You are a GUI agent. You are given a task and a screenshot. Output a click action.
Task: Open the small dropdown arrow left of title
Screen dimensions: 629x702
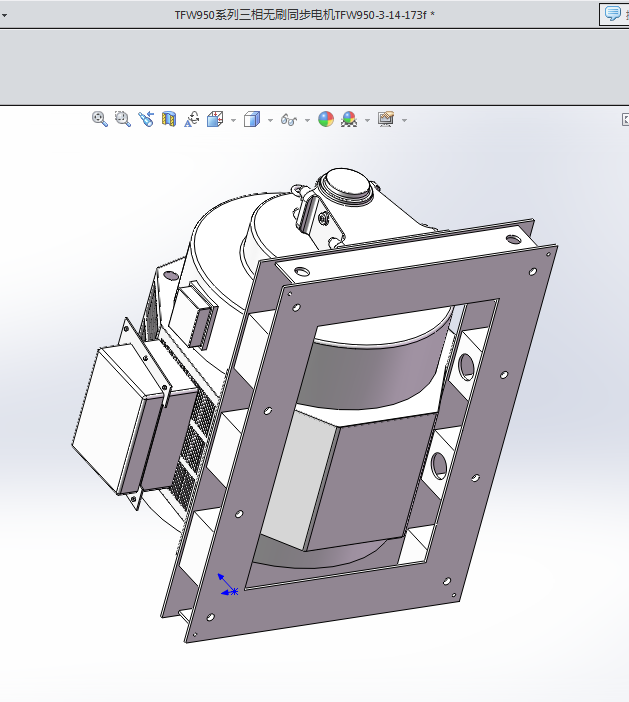coord(4,15)
